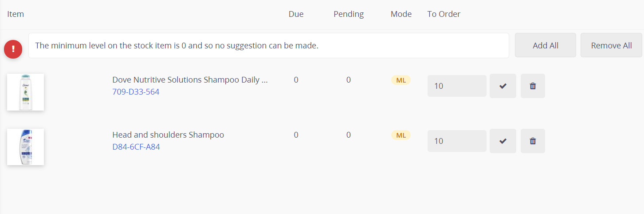
Task: Open stock code link 709-D33-564
Action: [136, 92]
